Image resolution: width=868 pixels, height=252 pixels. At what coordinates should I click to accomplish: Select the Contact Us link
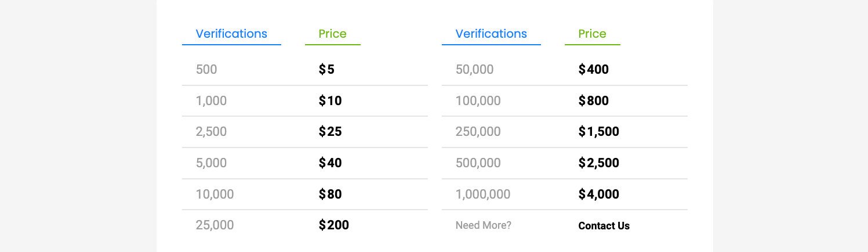[x=604, y=226]
